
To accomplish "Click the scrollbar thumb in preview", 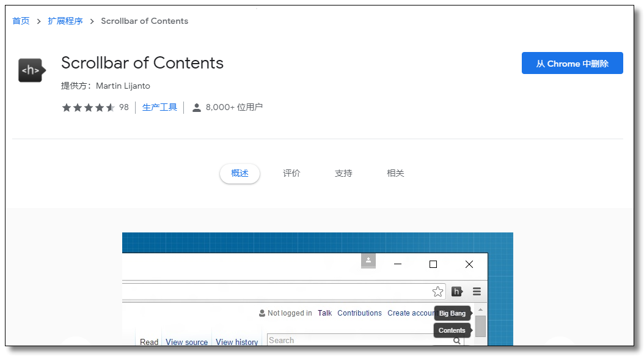I will pos(480,327).
